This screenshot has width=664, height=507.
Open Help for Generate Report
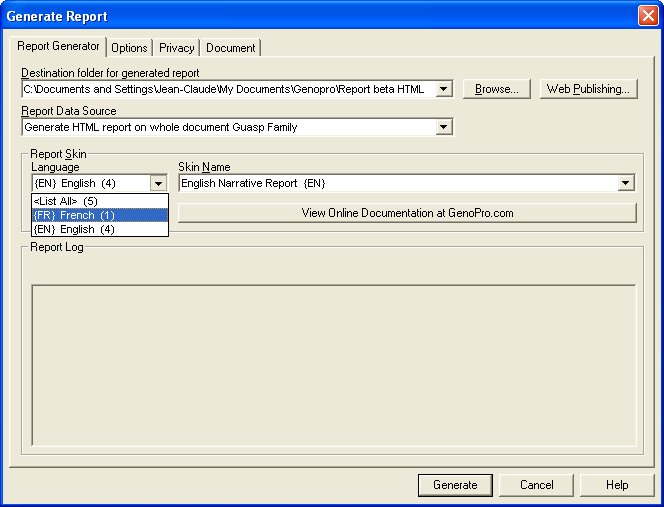point(617,485)
